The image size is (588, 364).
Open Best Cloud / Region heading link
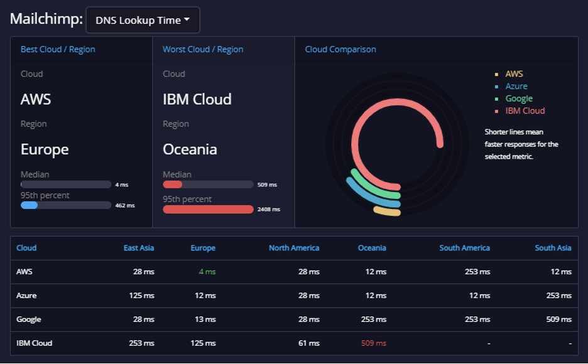tap(58, 50)
